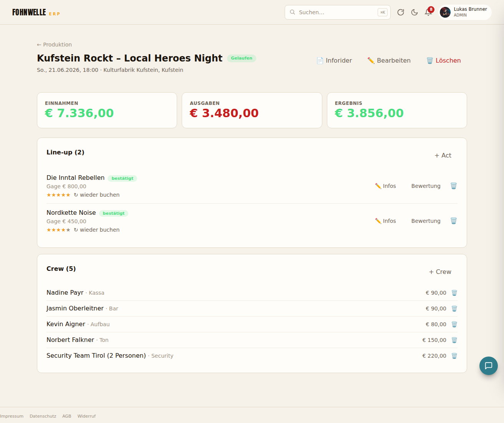Viewport: 504px width, 423px height.
Task: Edit Infos for Die Inntal Rebellen
Action: tap(386, 186)
